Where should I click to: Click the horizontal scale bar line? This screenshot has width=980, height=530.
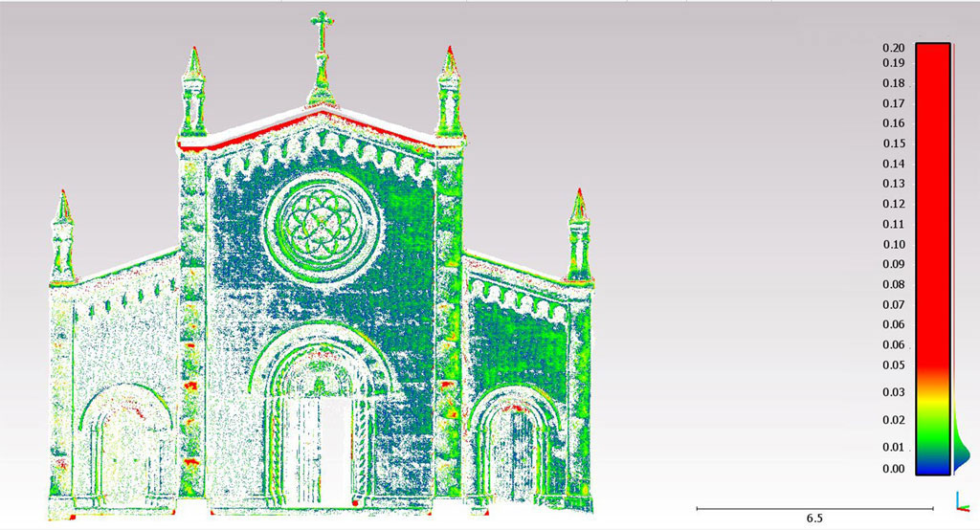click(813, 508)
